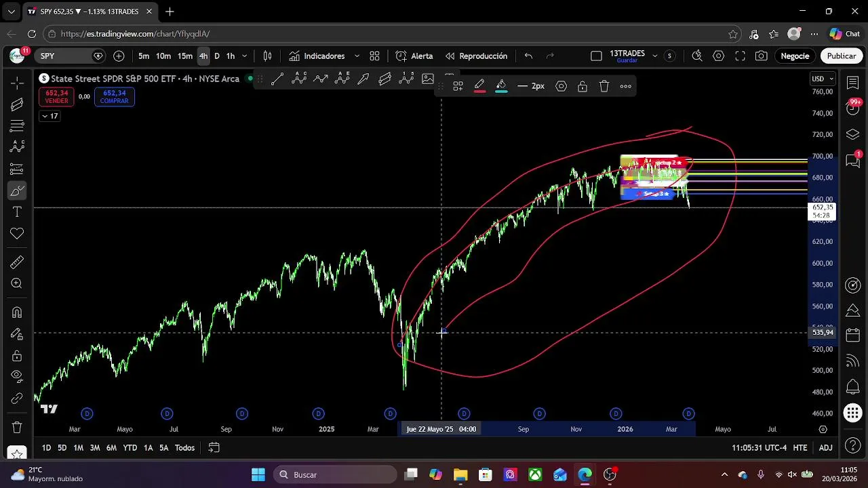Viewport: 868px width, 488px height.
Task: Open the candle chart type selector
Action: (x=268, y=56)
